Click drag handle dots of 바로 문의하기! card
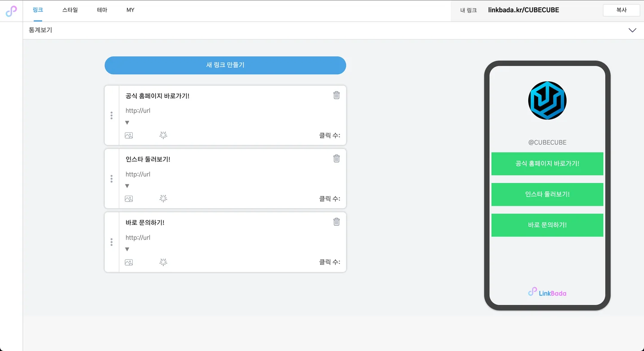The height and width of the screenshot is (351, 644). 111,242
